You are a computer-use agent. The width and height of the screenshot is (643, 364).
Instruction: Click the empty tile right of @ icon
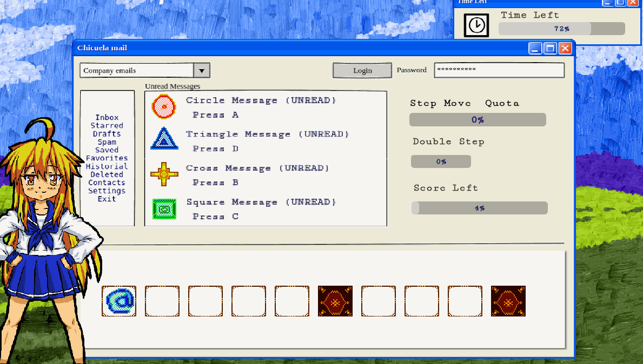(162, 301)
